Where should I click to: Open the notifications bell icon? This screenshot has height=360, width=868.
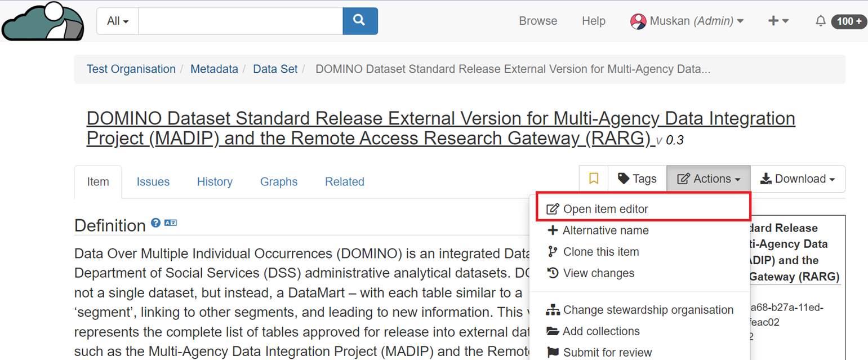[821, 21]
